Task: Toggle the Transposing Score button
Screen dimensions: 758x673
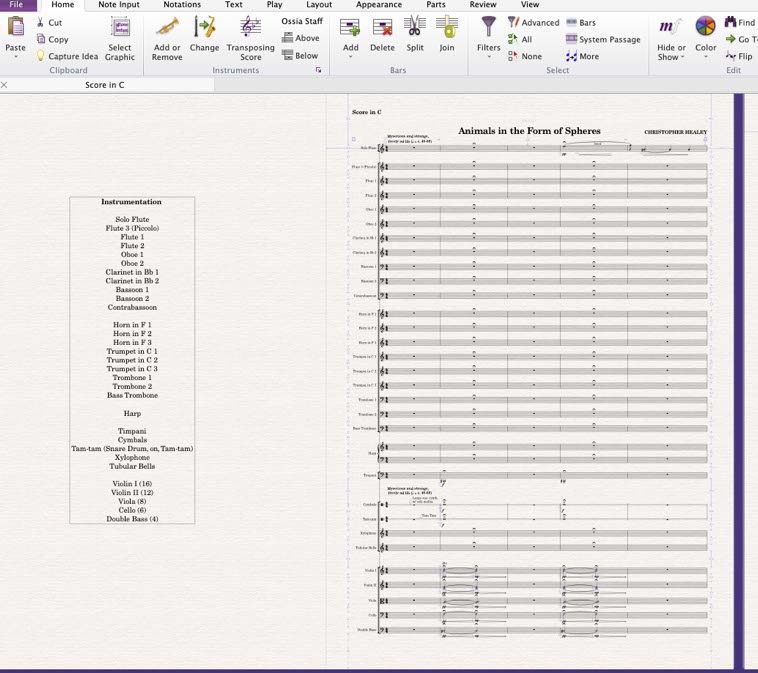Action: (250, 28)
